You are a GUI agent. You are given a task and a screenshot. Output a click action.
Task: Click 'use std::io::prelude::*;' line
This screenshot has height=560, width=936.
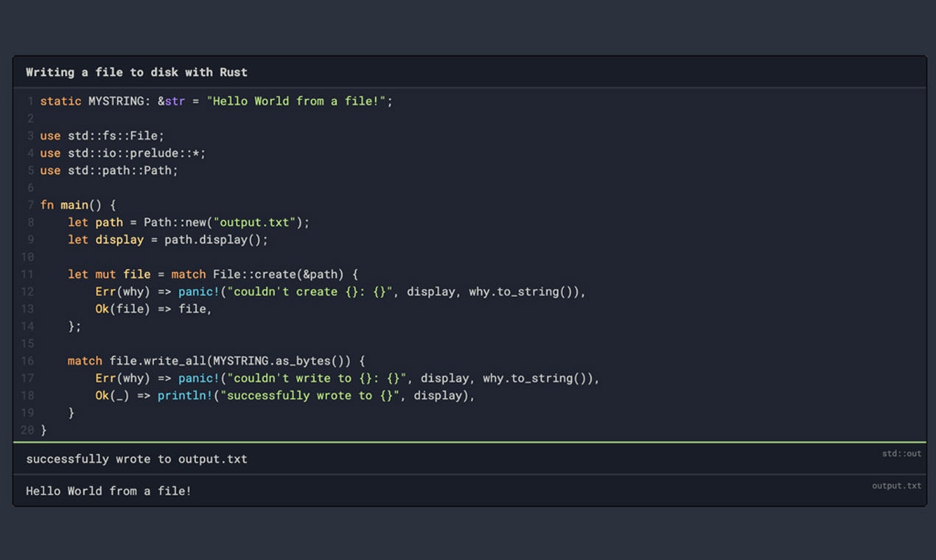tap(123, 153)
